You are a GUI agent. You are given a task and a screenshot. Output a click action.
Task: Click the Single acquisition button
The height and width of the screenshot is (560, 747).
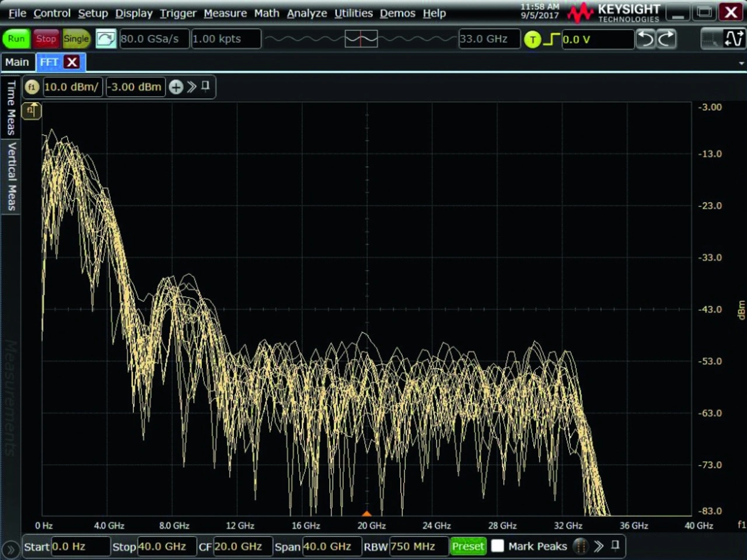[x=76, y=38]
